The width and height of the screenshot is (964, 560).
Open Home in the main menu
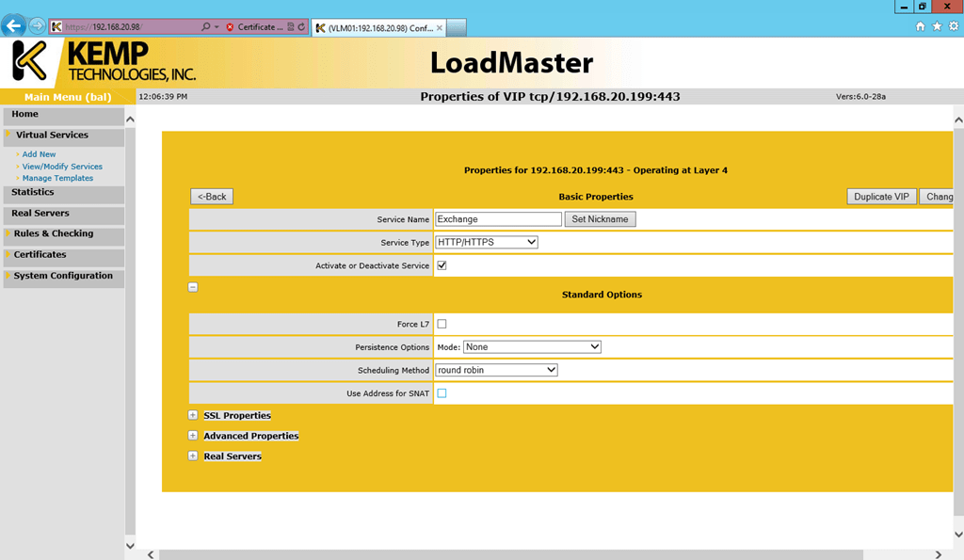click(x=63, y=114)
